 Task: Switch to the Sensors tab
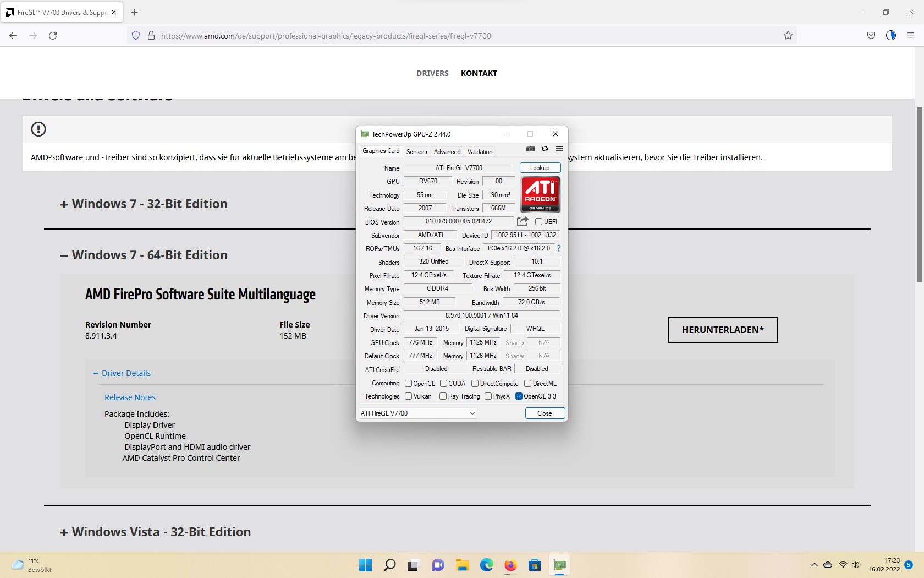pyautogui.click(x=416, y=152)
